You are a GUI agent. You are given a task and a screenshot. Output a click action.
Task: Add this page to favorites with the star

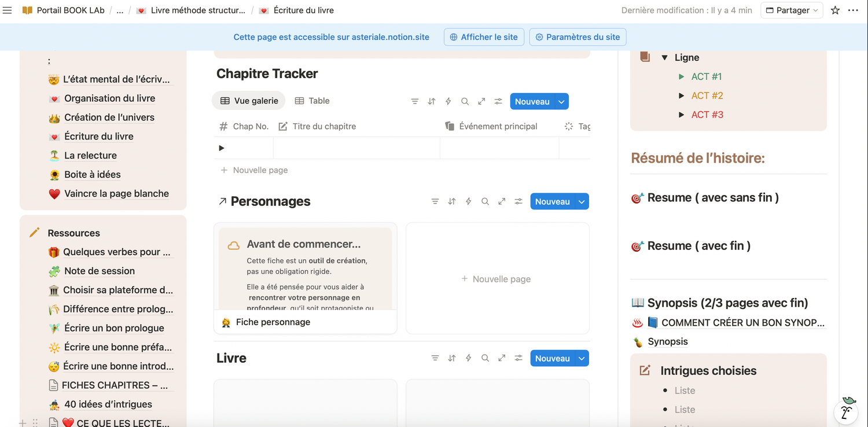tap(835, 10)
